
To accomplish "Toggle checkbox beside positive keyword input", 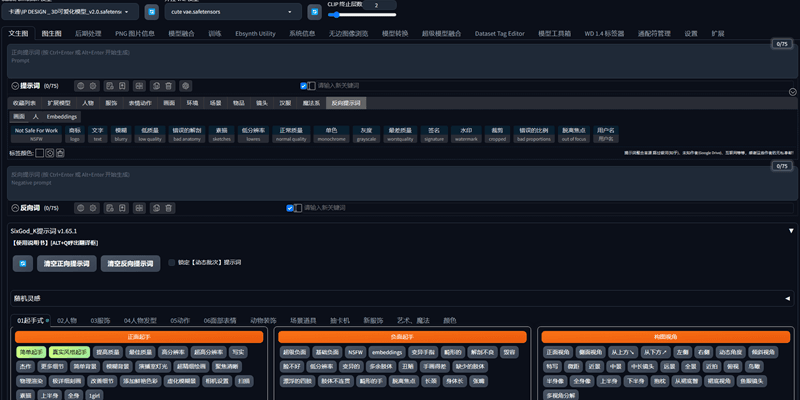I will pos(304,86).
